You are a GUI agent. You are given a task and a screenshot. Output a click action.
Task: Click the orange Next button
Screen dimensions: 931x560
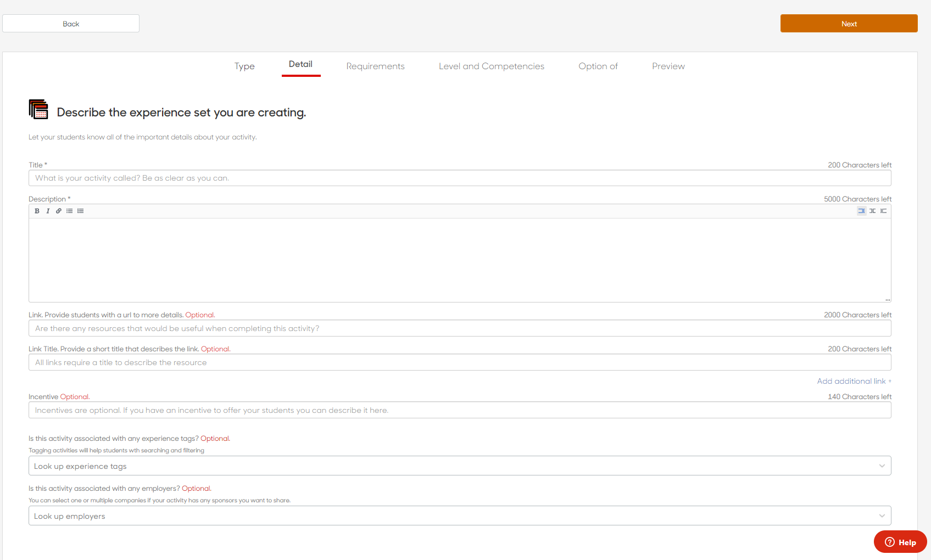tap(849, 24)
